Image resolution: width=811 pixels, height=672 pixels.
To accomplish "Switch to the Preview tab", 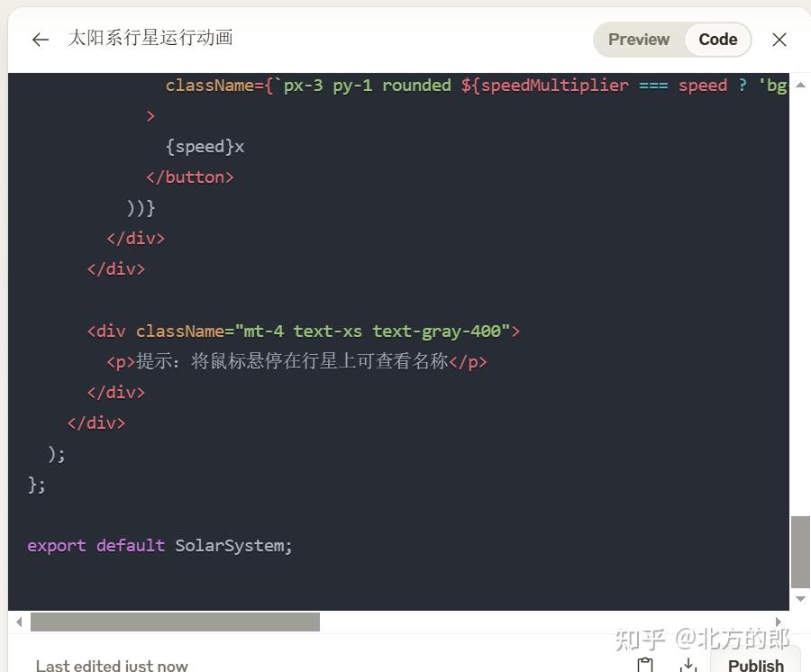I will pos(639,40).
